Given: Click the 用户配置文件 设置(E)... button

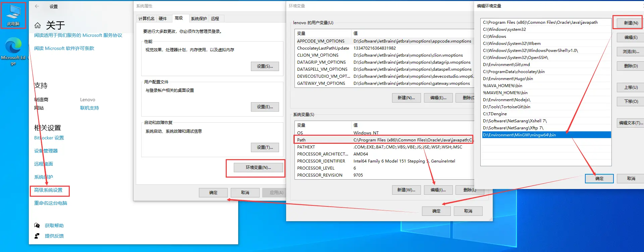Looking at the screenshot, I should click(x=265, y=107).
